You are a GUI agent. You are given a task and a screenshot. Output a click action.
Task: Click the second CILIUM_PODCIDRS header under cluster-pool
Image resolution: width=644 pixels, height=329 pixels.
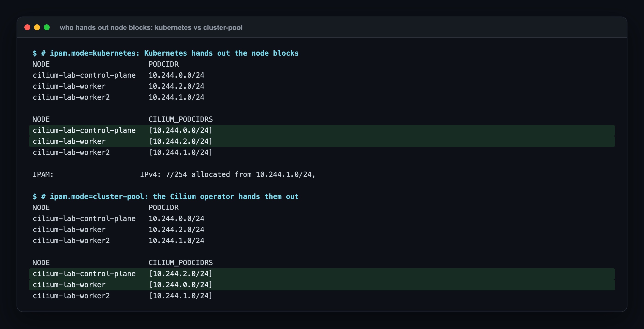pyautogui.click(x=181, y=263)
